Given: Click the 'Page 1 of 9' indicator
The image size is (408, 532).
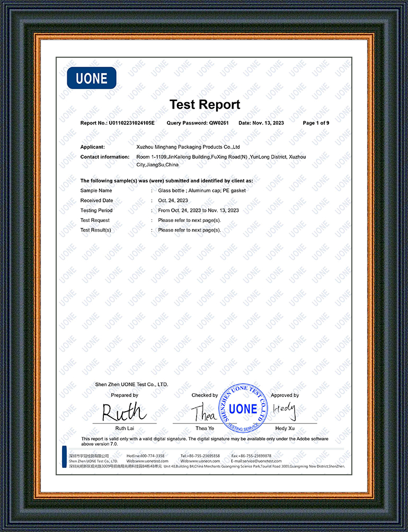Looking at the screenshot, I should point(316,123).
